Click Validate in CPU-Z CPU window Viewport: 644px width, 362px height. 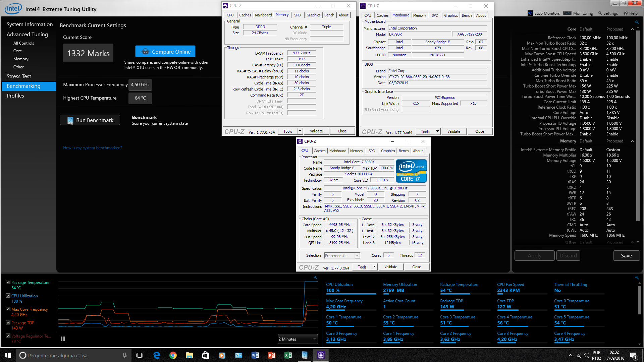[391, 267]
